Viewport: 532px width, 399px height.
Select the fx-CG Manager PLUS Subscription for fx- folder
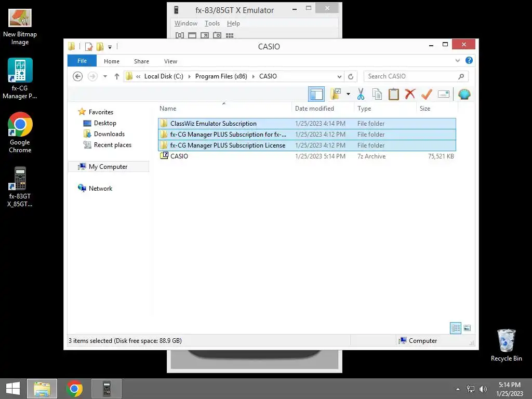point(307,135)
